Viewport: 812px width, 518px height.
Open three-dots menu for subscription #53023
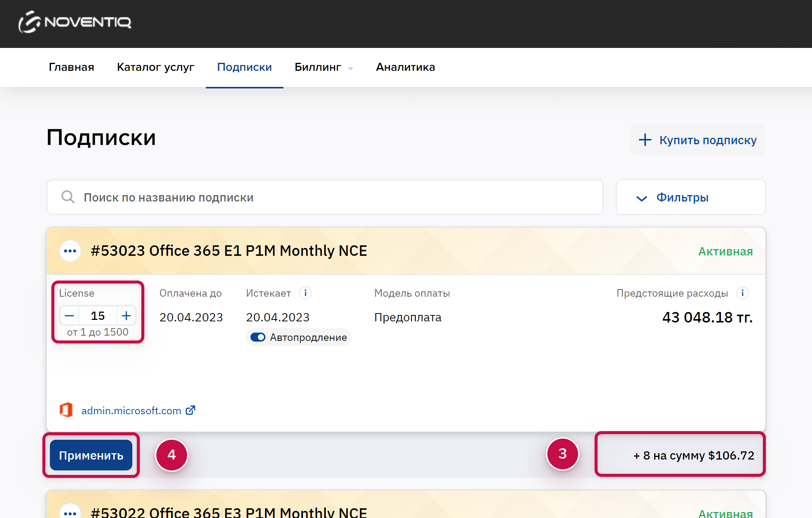pyautogui.click(x=70, y=251)
